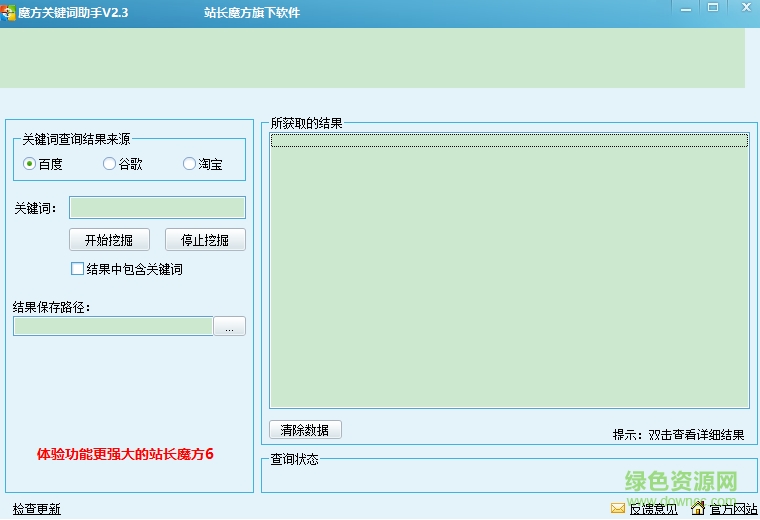The width and height of the screenshot is (760, 520).
Task: Select the 谷歌 source radio button
Action: pos(109,164)
